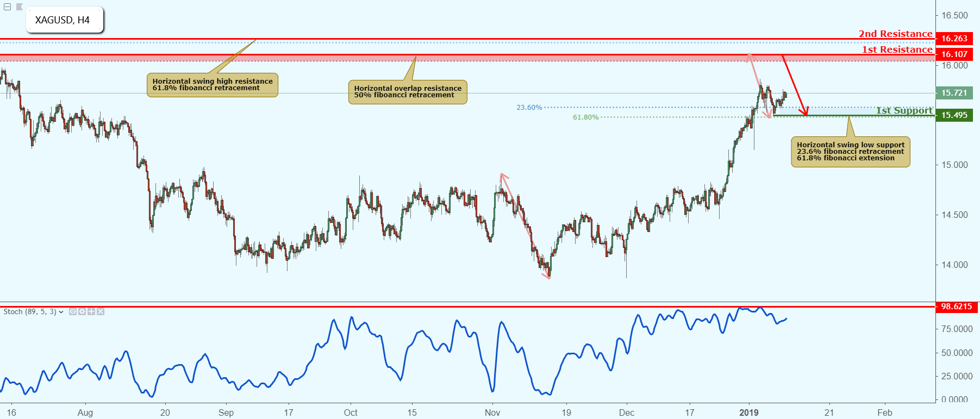Click the Horizontal swing high resistance callout
The width and height of the screenshot is (980, 419).
(x=213, y=85)
